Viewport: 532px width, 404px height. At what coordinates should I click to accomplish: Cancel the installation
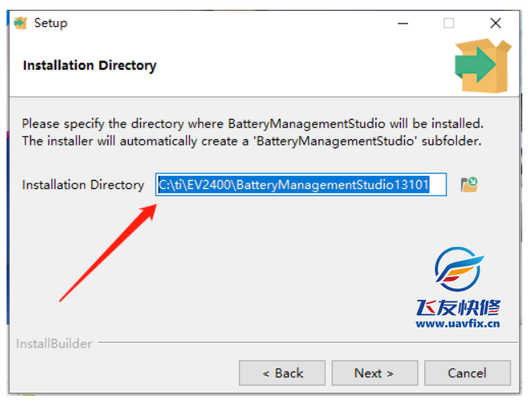(467, 373)
